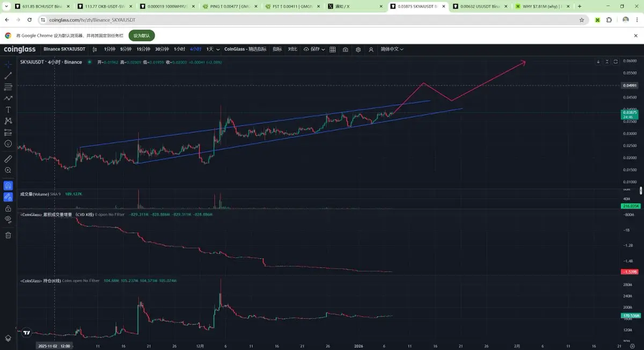Click the scroll-down arrow icon above price axis
This screenshot has width=644, height=350.
(x=598, y=62)
